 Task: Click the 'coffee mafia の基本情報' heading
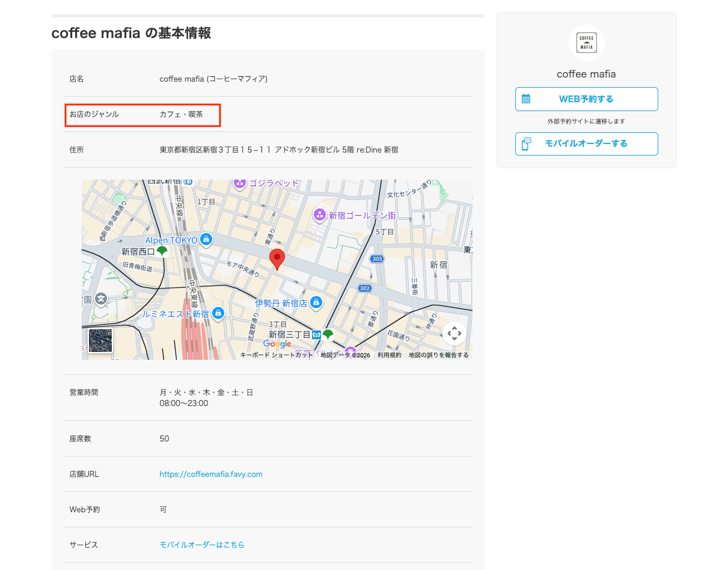click(131, 33)
